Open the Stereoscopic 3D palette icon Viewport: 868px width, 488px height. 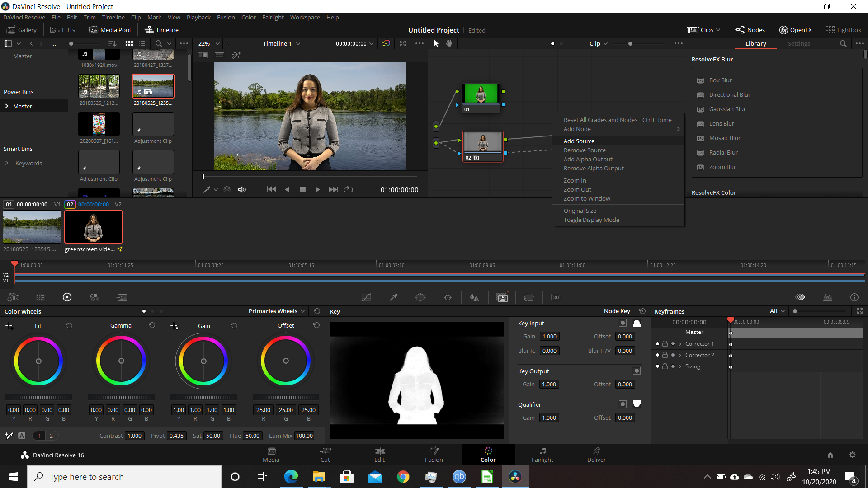coord(556,297)
